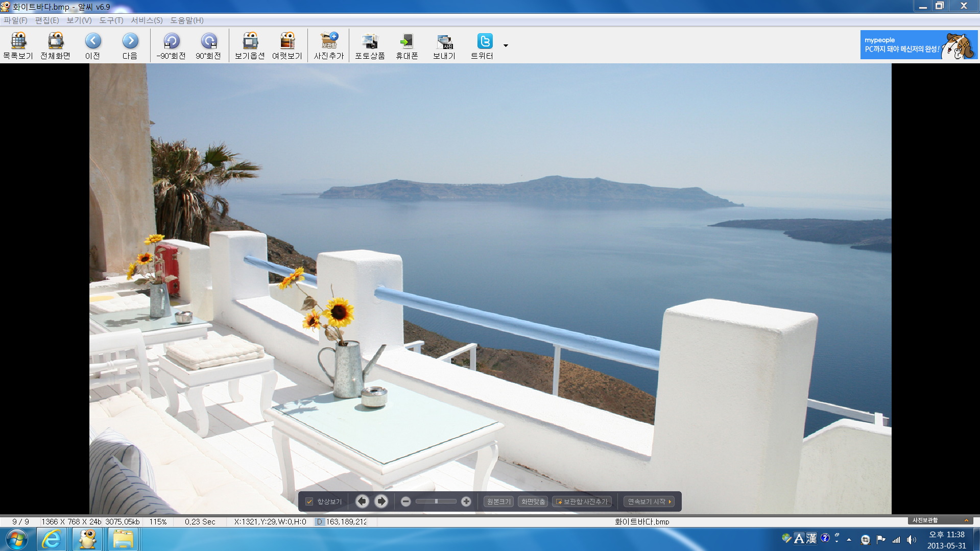Uncheck the 항상보기 checkbox
This screenshot has height=551, width=980.
[309, 502]
